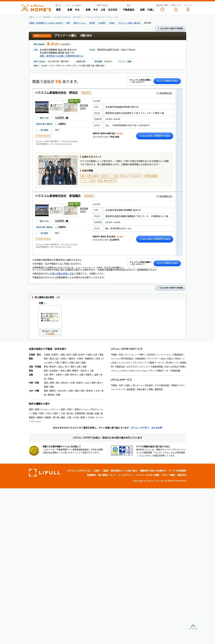Open the hamburger menu icon
The height and width of the screenshot is (644, 215).
[188, 10]
